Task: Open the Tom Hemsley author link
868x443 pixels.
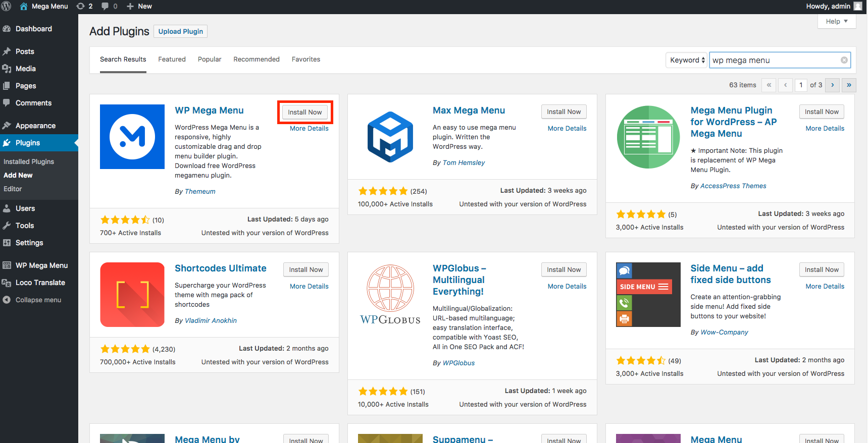Action: 464,162
